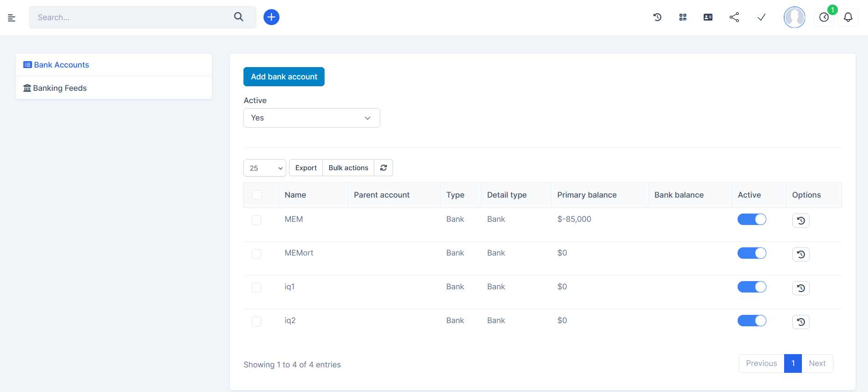This screenshot has width=868, height=392.
Task: Check the MEM row checkbox
Action: (257, 220)
